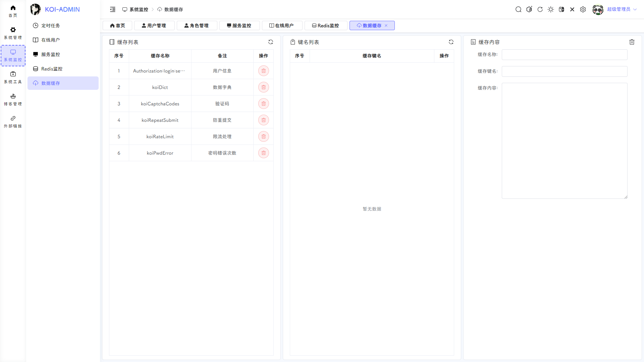Select the koiCaptchaCodes cache row
This screenshot has height=362, width=644.
coord(160,104)
